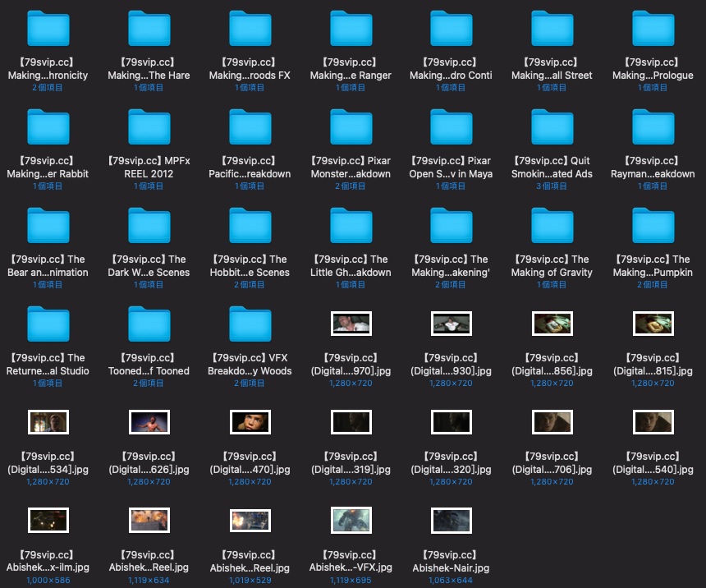Click the Making...Prologue folder icon
The image size is (706, 588).
pos(653,29)
